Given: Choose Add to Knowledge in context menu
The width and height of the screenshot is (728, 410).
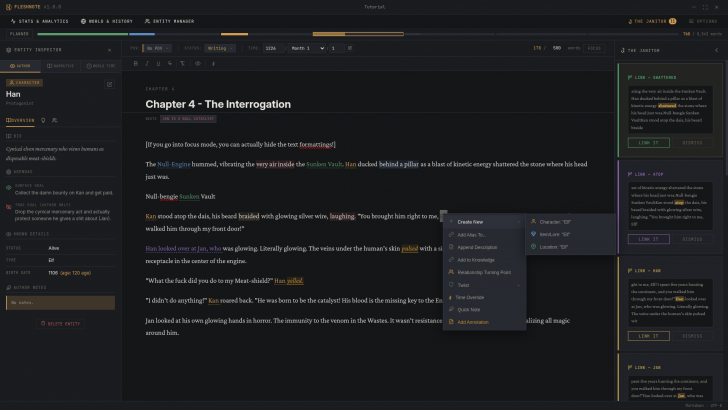Looking at the screenshot, I should point(484,260).
